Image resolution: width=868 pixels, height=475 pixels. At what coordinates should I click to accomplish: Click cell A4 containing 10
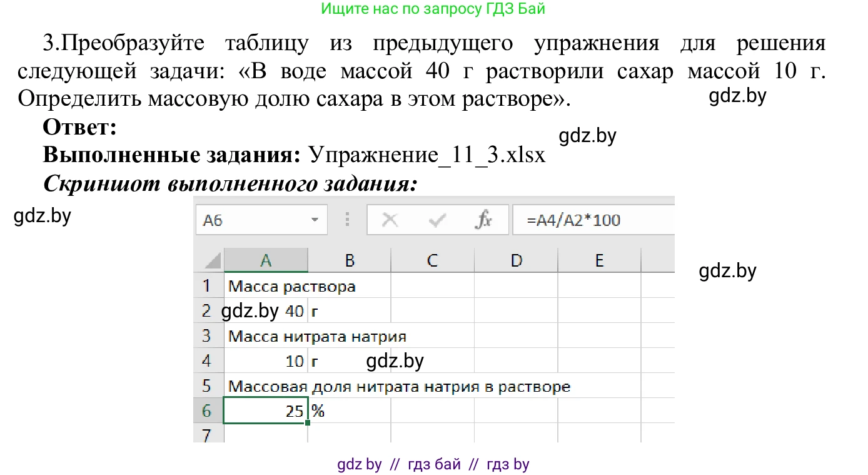click(266, 360)
